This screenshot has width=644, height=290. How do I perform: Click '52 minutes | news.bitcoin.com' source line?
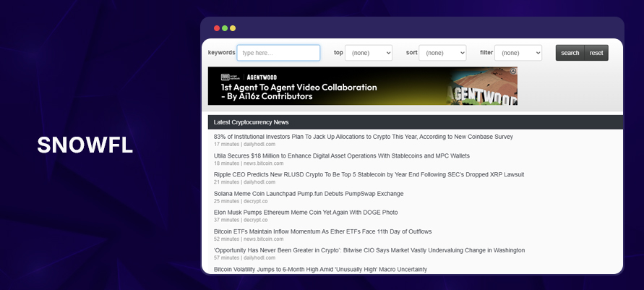249,239
